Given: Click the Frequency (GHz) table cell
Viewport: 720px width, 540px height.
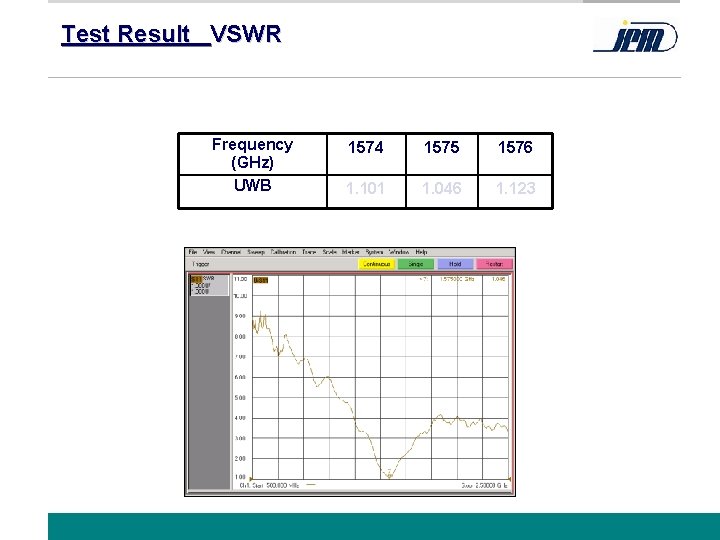Looking at the screenshot, I should (x=253, y=154).
